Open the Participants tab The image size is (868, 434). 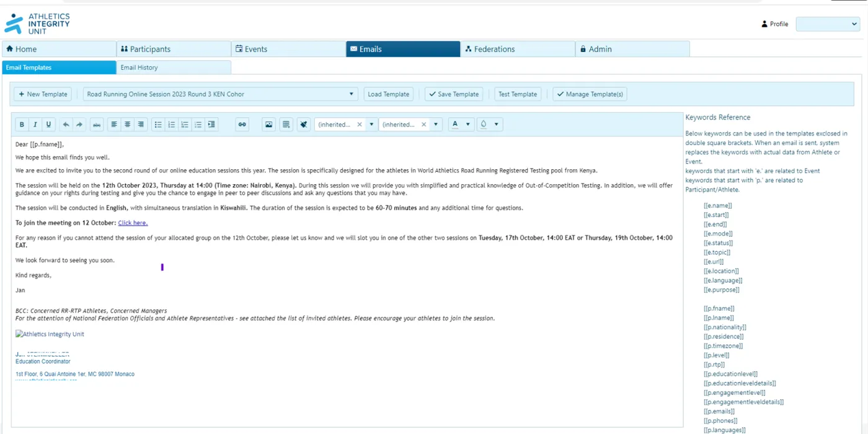tap(174, 49)
